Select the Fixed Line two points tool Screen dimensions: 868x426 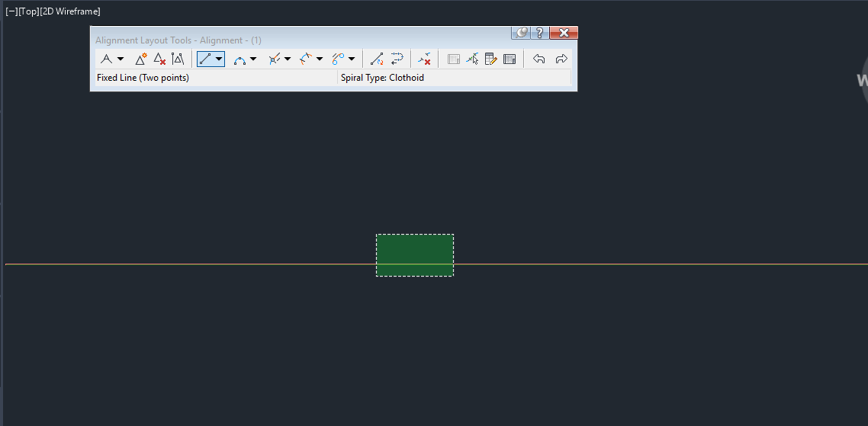(x=205, y=59)
